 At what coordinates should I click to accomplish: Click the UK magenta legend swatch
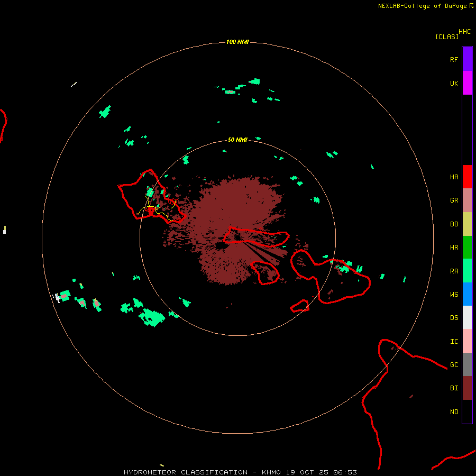pyautogui.click(x=467, y=83)
